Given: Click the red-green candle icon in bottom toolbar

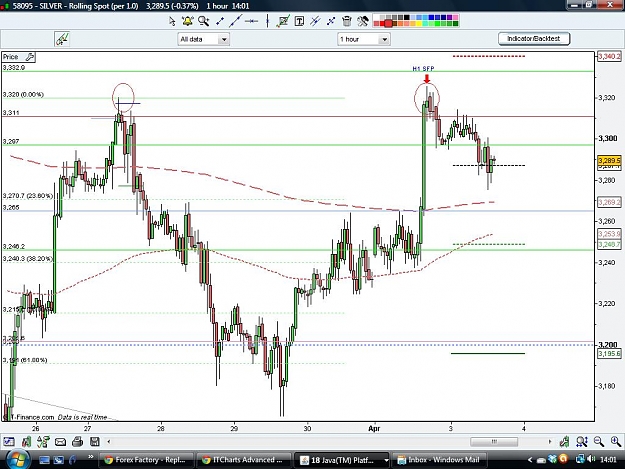Looking at the screenshot, I should click(26, 442).
